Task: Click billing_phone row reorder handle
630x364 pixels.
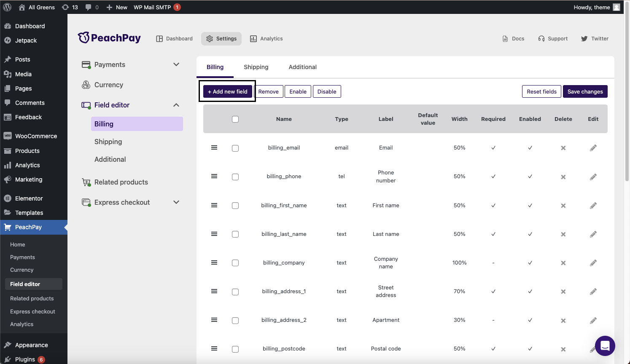Action: pyautogui.click(x=214, y=176)
